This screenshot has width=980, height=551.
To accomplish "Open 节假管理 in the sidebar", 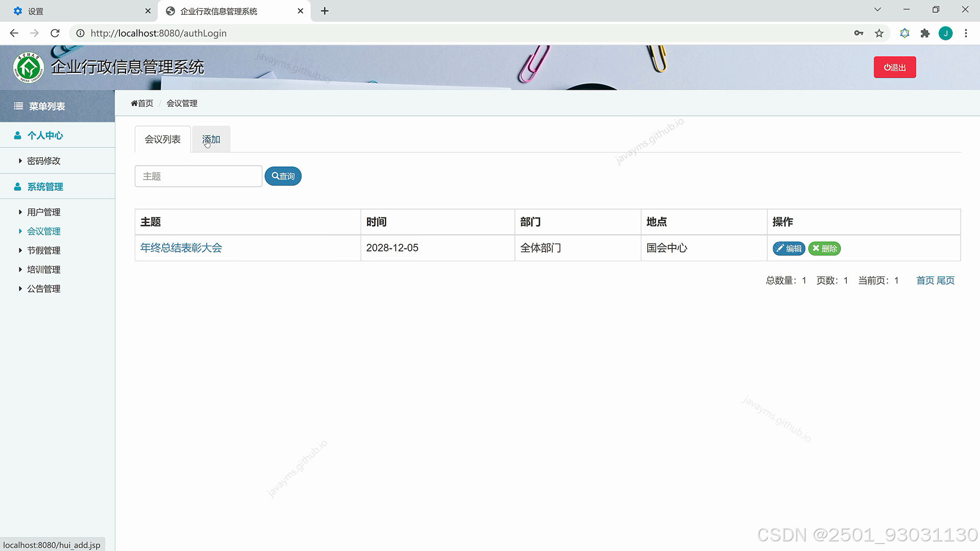I will [43, 251].
